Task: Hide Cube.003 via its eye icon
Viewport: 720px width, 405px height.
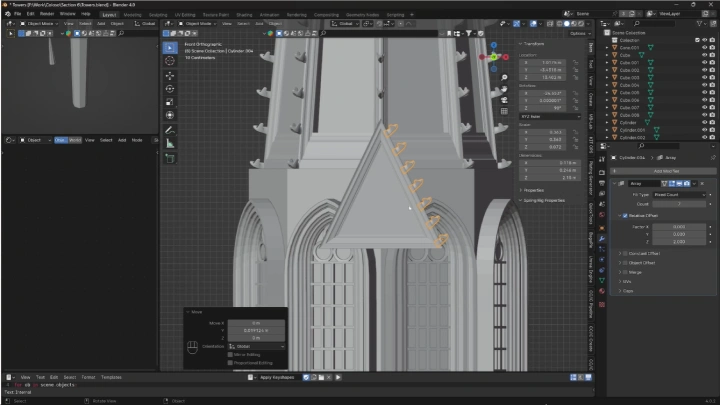Action: click(704, 78)
